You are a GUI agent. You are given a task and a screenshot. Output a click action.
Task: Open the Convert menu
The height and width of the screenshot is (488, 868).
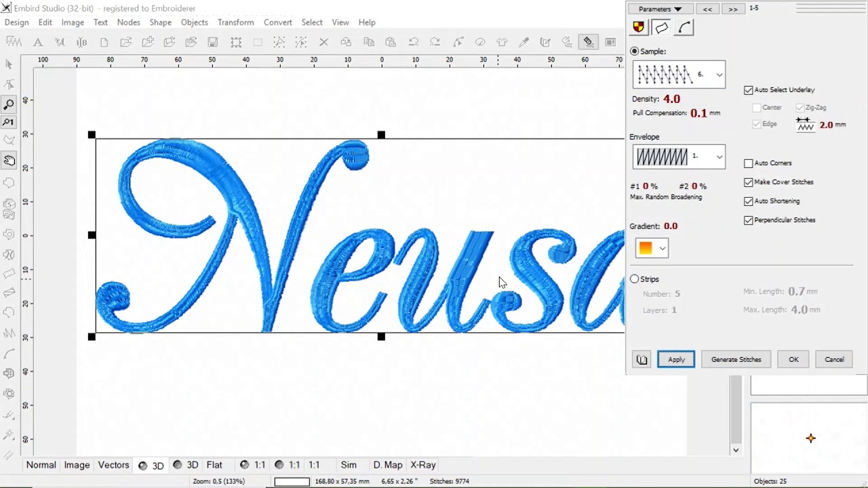point(278,22)
